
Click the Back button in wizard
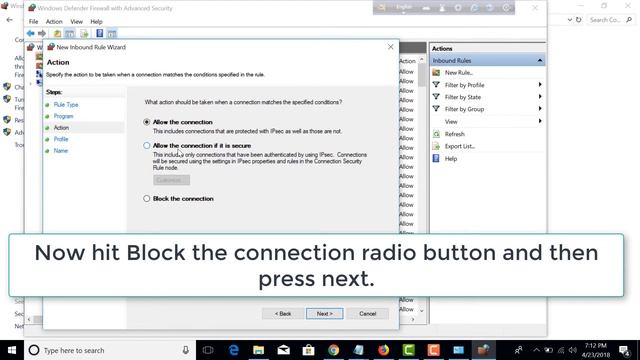click(283, 313)
